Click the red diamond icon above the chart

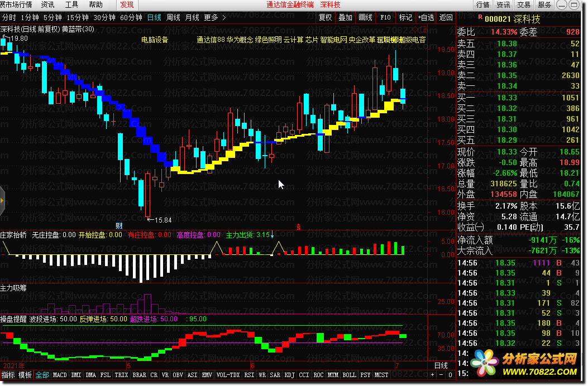click(415, 30)
